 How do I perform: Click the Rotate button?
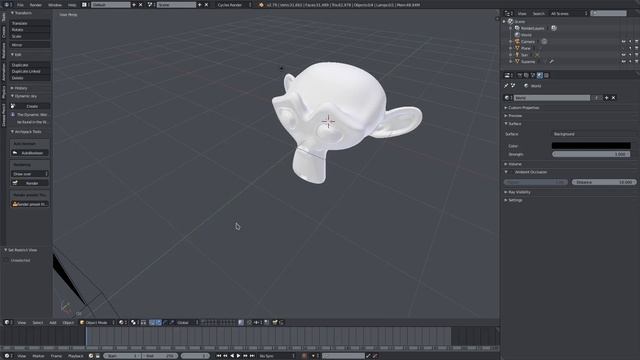[29, 30]
